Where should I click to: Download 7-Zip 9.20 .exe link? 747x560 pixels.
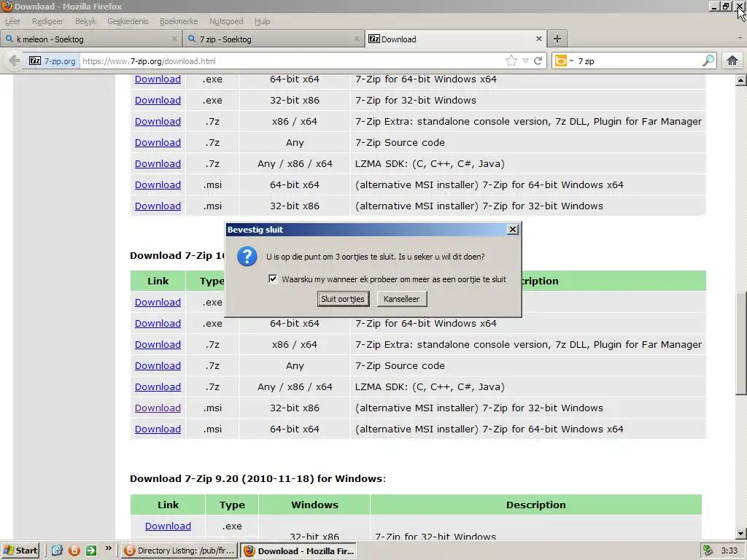click(x=169, y=526)
